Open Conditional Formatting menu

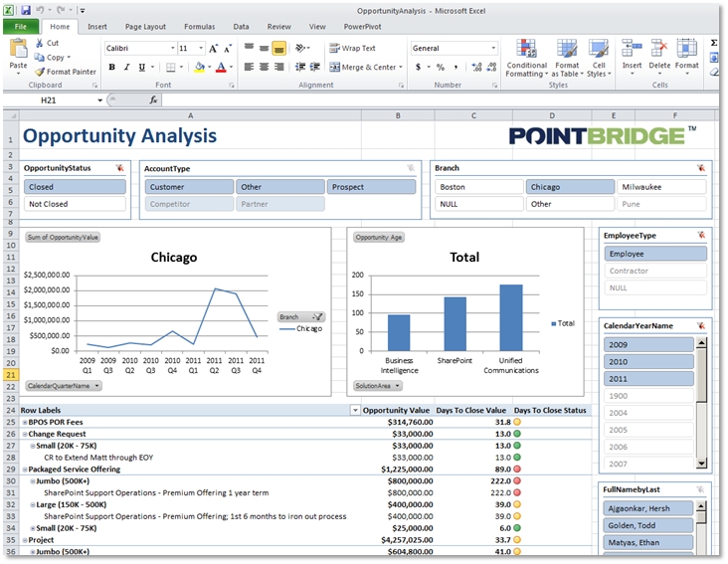click(526, 58)
